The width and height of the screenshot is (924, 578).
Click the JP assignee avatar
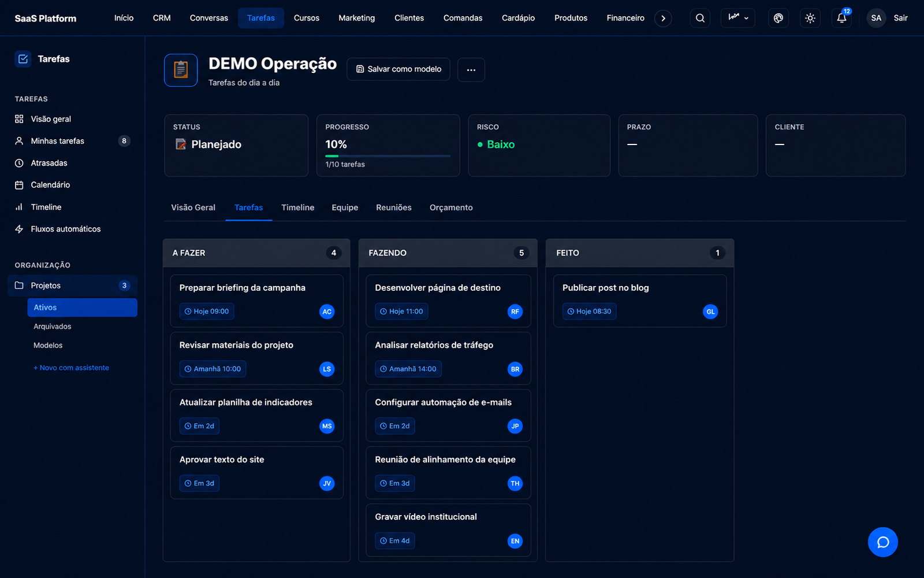pyautogui.click(x=515, y=426)
